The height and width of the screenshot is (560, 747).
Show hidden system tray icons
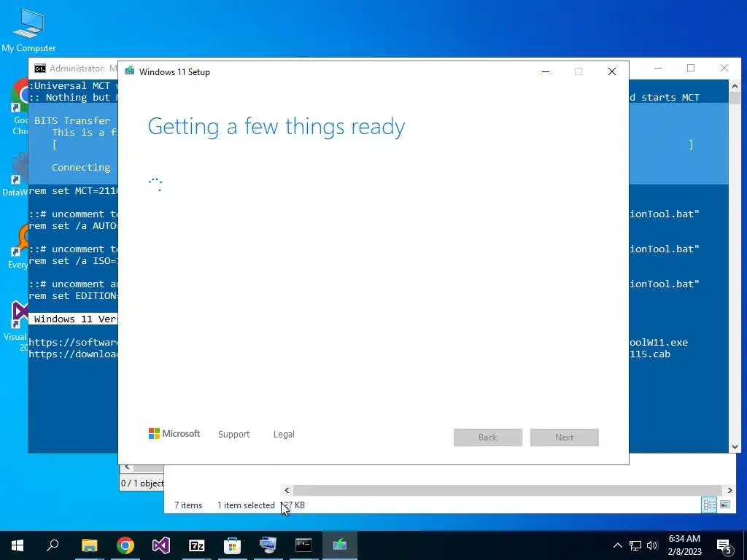coord(617,545)
